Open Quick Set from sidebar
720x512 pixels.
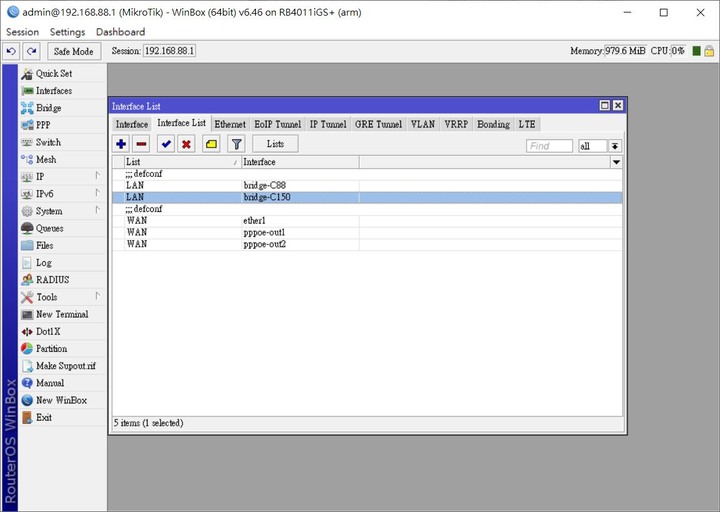(62, 73)
